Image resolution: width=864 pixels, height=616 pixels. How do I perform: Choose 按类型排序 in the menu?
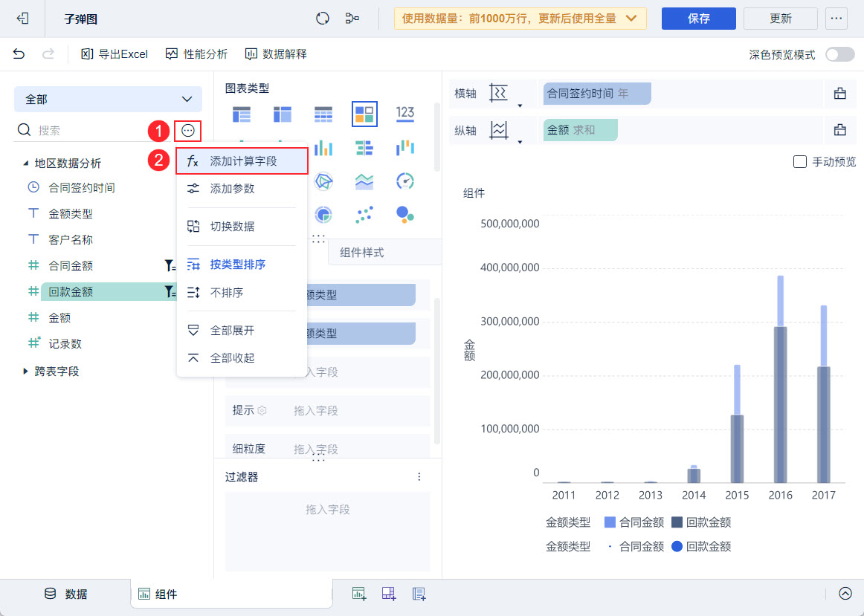(x=242, y=265)
